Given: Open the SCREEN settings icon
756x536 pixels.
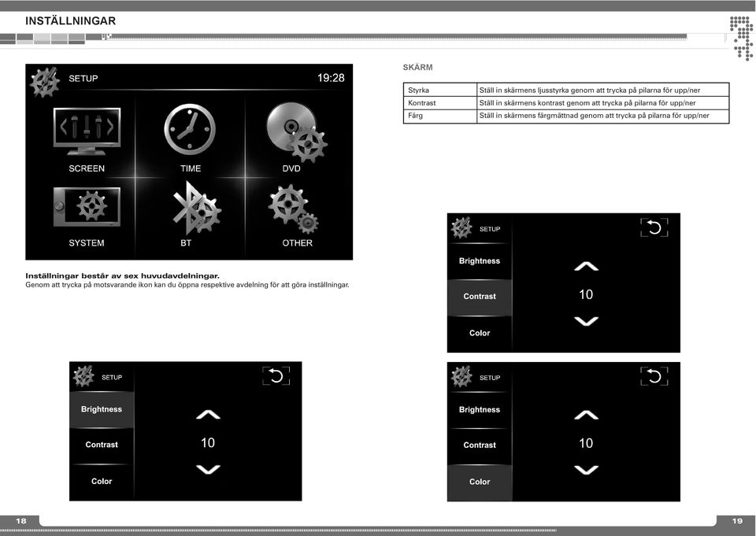Looking at the screenshot, I should coord(87,131).
